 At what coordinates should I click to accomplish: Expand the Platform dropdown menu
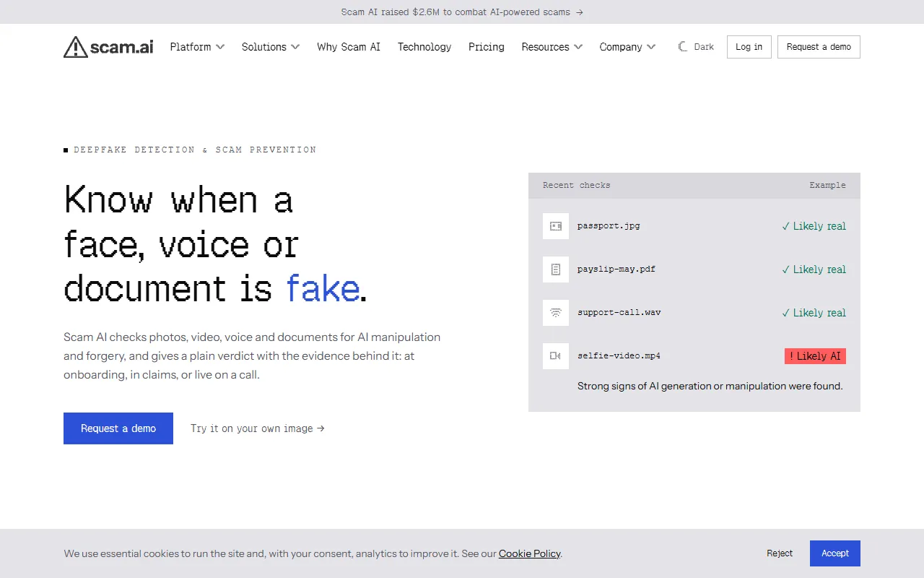point(197,47)
